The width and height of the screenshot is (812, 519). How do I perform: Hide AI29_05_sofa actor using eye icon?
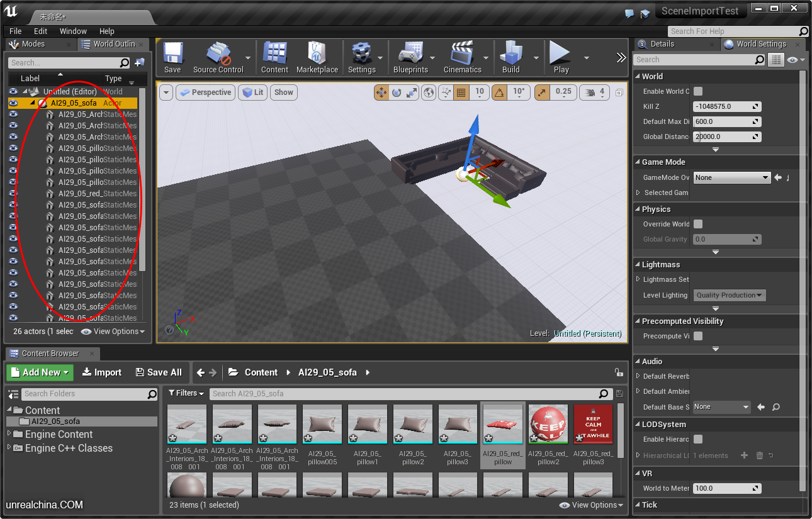pos(13,103)
